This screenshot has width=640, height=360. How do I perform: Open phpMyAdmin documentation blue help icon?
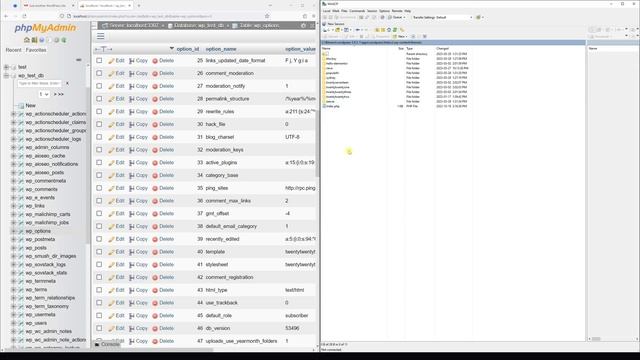pos(42,40)
